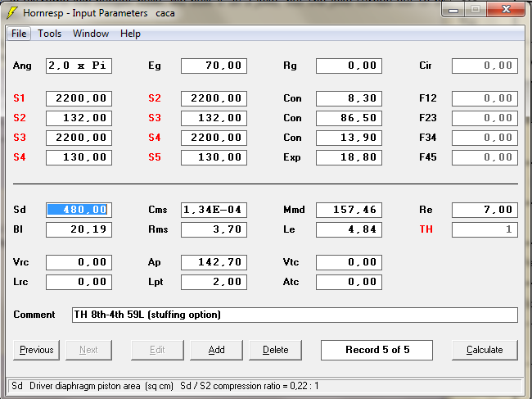Viewport: 532px width, 399px height.
Task: Click the F45 field
Action: tap(485, 157)
